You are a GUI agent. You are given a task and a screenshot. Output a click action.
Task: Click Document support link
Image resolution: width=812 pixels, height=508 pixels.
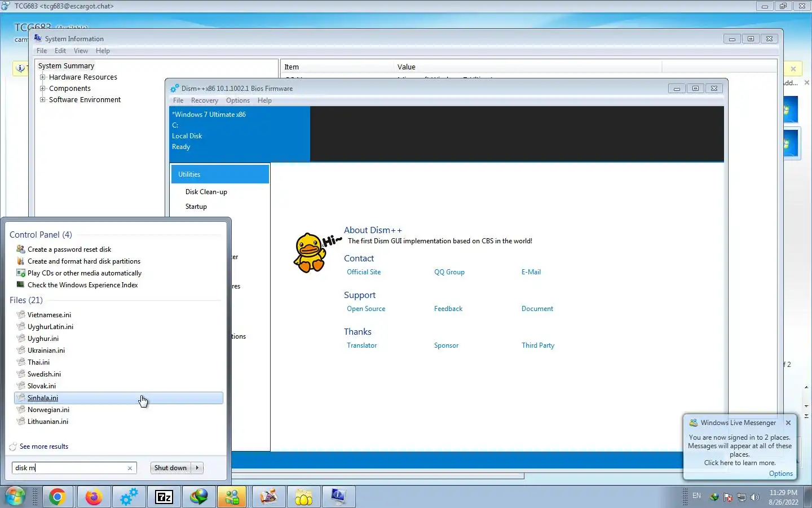pos(537,309)
